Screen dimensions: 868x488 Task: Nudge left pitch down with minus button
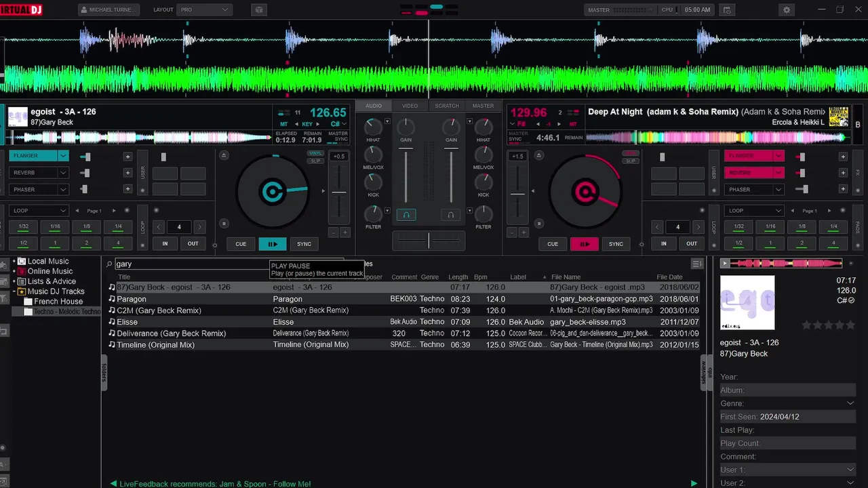pos(333,232)
